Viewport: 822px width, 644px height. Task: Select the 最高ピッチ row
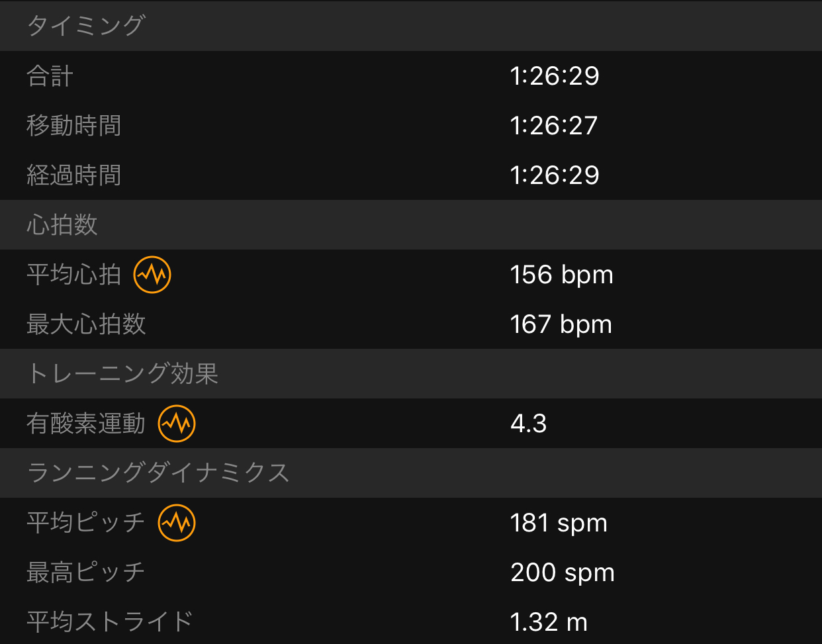(411, 573)
